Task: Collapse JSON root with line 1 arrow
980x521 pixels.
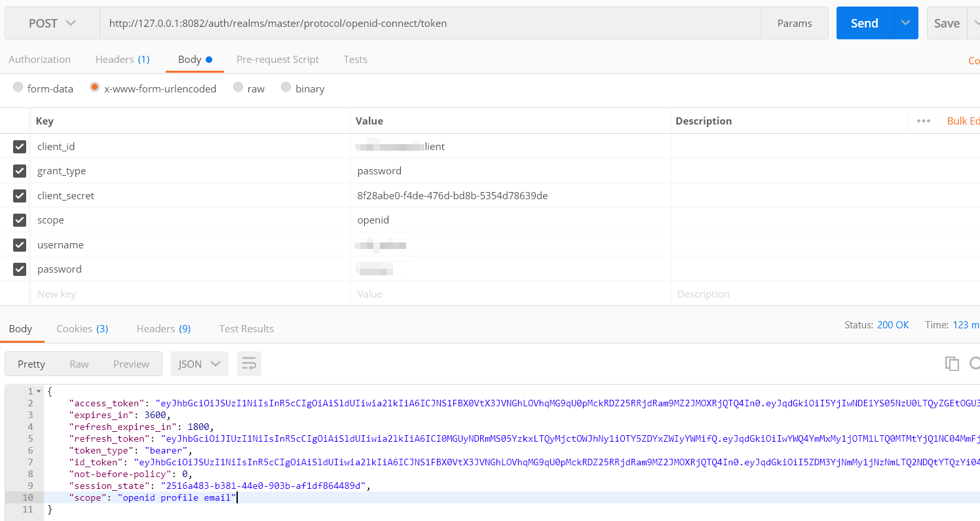Action: (x=39, y=391)
